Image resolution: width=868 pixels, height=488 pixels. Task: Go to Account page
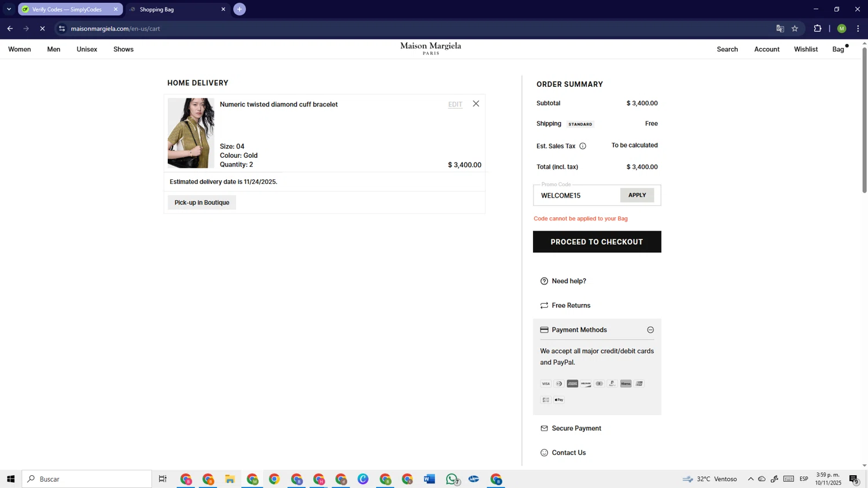[767, 49]
